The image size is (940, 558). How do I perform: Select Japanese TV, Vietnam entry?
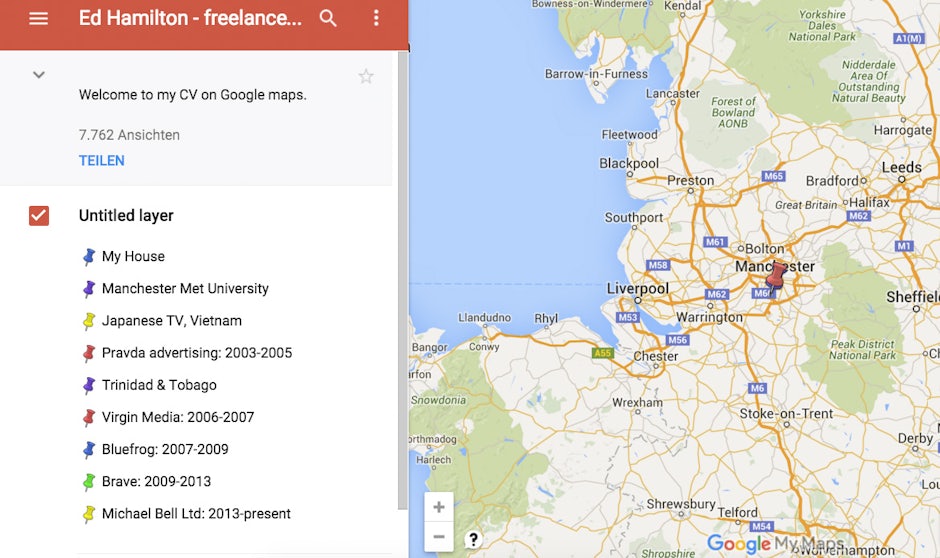pyautogui.click(x=171, y=321)
